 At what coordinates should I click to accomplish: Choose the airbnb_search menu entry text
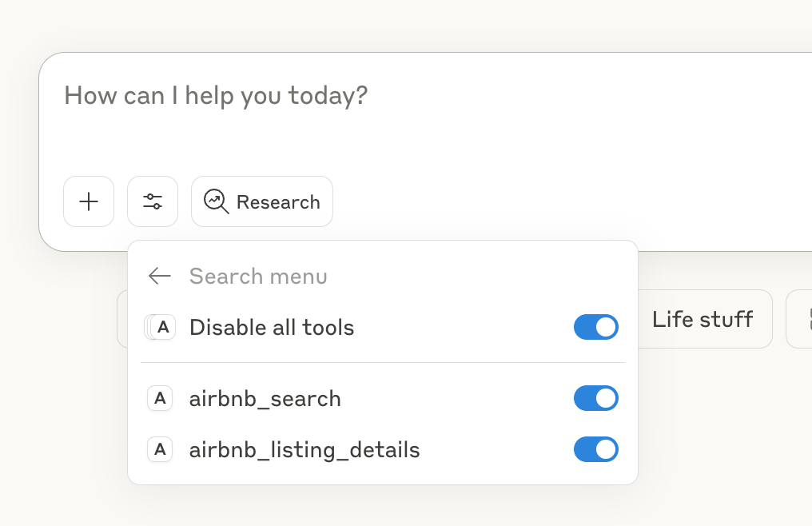click(x=265, y=398)
